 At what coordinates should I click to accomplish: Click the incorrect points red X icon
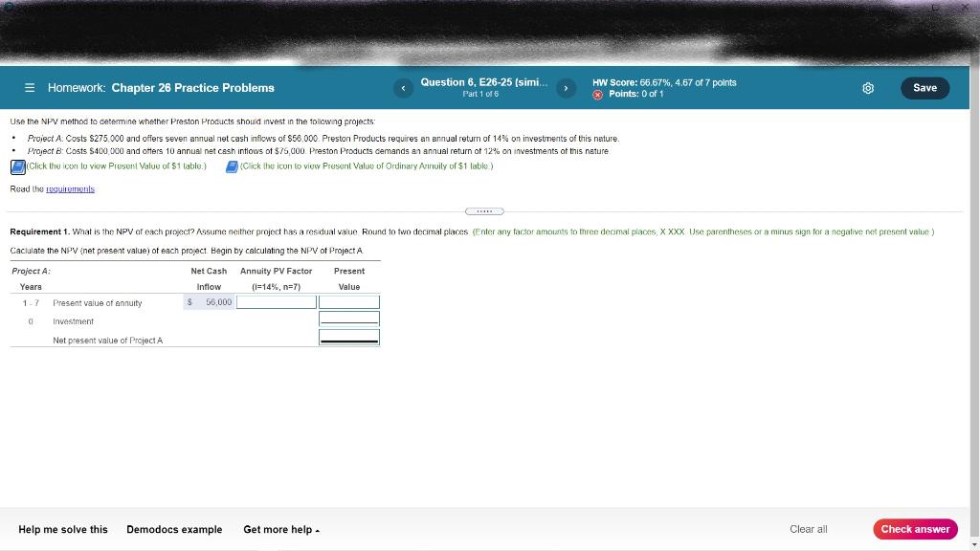click(598, 95)
